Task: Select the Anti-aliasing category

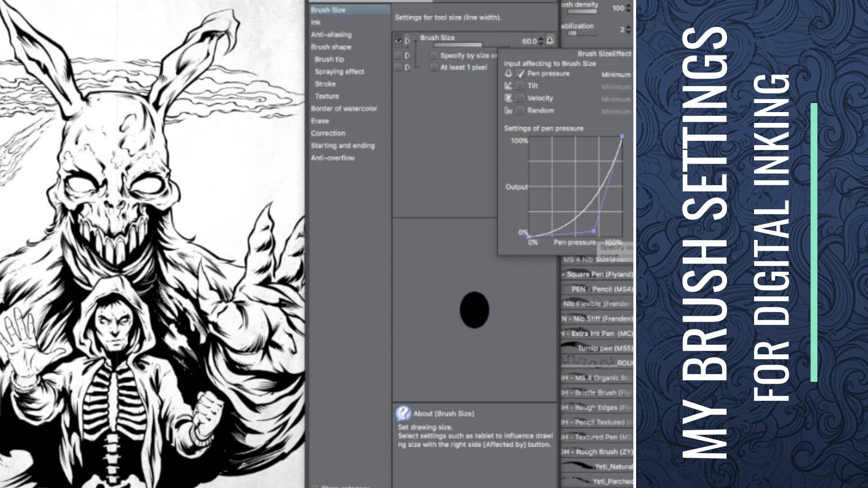Action: (331, 34)
